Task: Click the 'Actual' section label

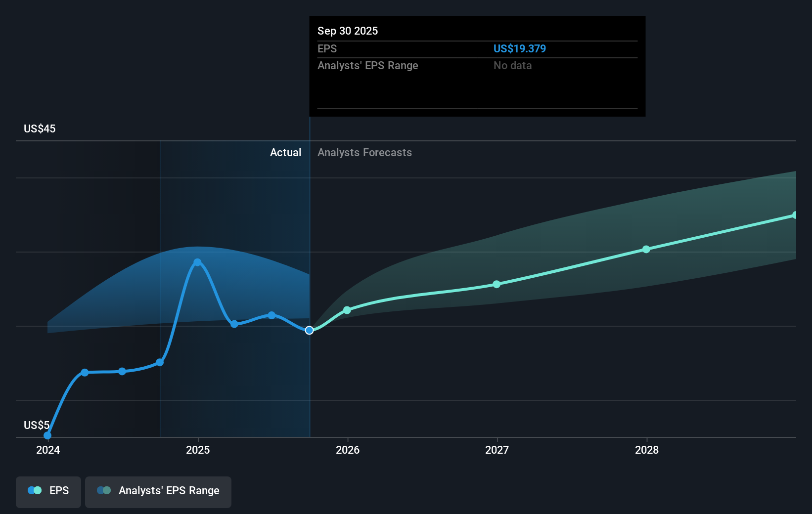Action: coord(285,152)
